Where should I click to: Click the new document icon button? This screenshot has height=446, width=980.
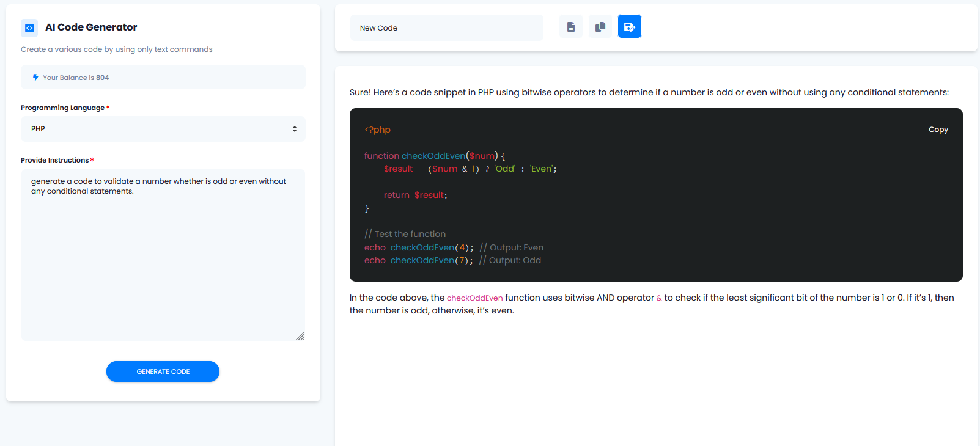click(571, 26)
